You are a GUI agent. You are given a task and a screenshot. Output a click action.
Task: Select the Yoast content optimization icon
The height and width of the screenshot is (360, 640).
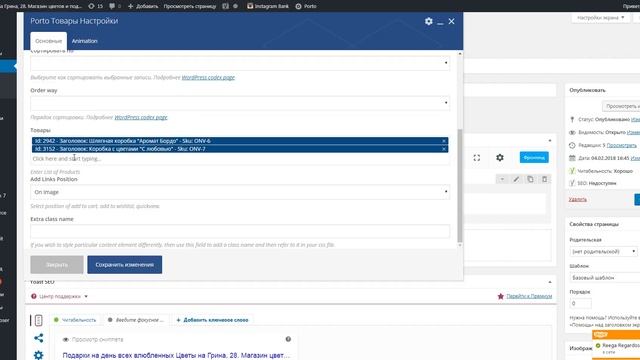point(38,320)
